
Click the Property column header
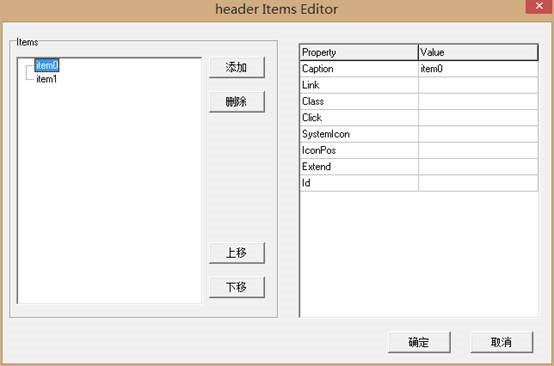[x=359, y=52]
